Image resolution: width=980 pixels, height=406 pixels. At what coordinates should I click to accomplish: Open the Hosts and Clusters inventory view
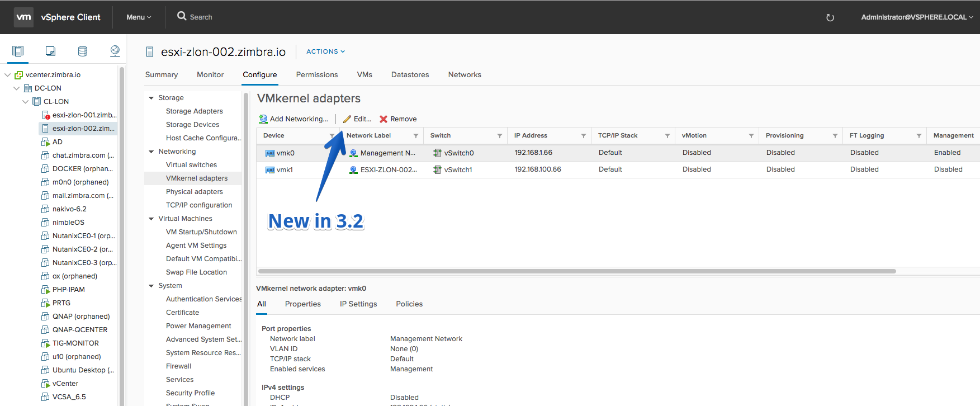pos(18,51)
